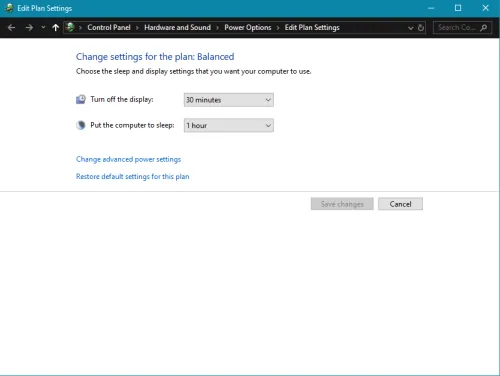
Task: Expand chevron after Control Panel breadcrumb
Action: click(x=137, y=28)
